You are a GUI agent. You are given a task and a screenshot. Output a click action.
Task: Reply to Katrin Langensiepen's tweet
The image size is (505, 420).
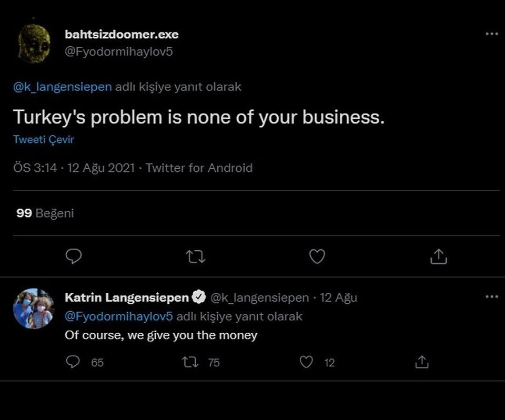(74, 362)
